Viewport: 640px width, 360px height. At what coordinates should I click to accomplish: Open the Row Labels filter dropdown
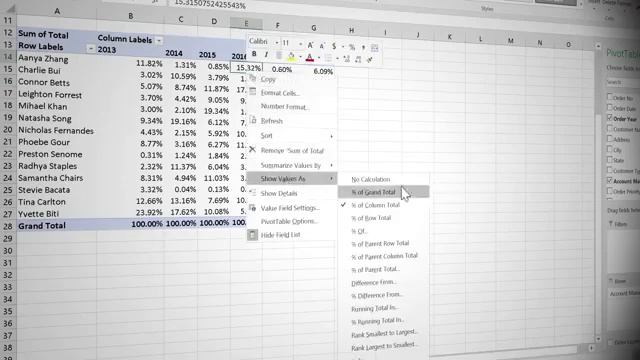(x=91, y=49)
